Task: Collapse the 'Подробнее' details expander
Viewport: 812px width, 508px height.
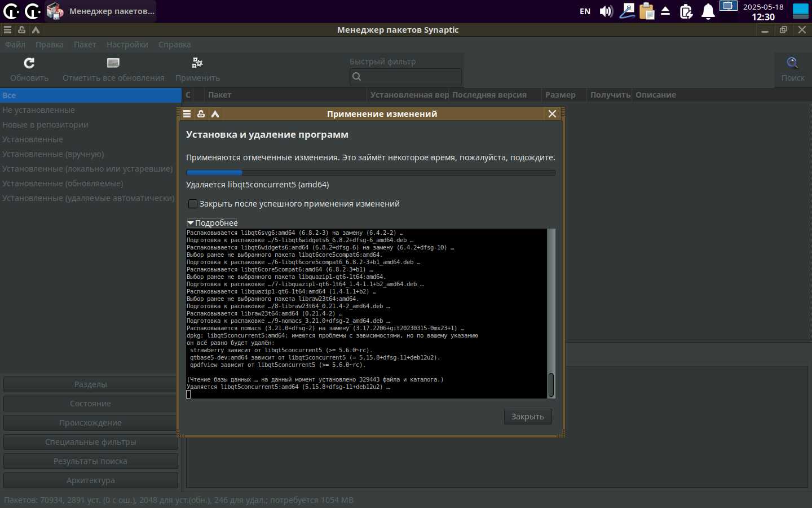Action: point(191,223)
